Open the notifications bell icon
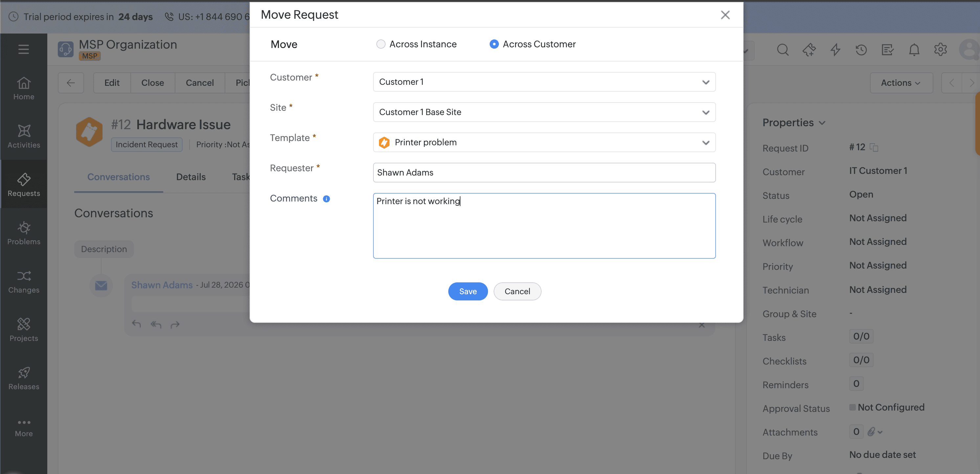 pyautogui.click(x=914, y=50)
